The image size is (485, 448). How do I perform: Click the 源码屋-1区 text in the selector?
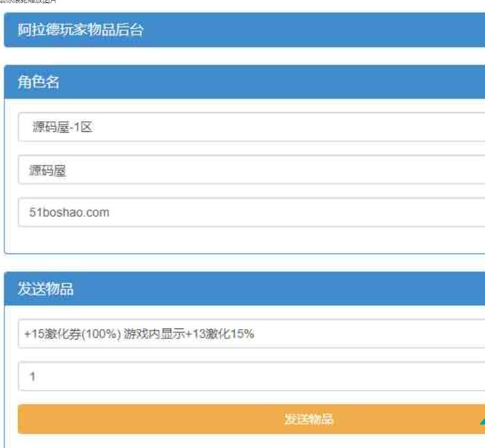62,128
